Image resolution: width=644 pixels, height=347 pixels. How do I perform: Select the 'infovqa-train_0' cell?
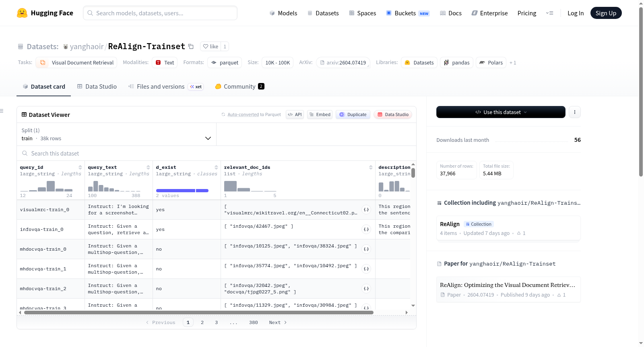pos(51,229)
